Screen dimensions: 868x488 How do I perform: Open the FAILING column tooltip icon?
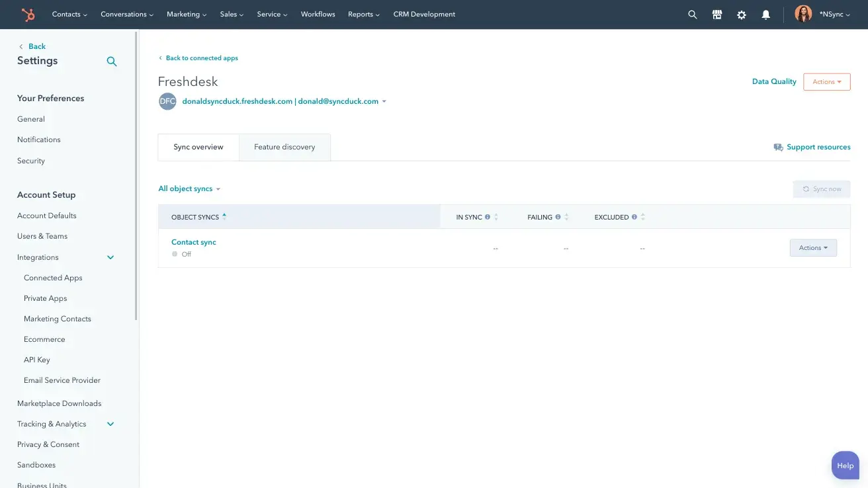pos(558,216)
